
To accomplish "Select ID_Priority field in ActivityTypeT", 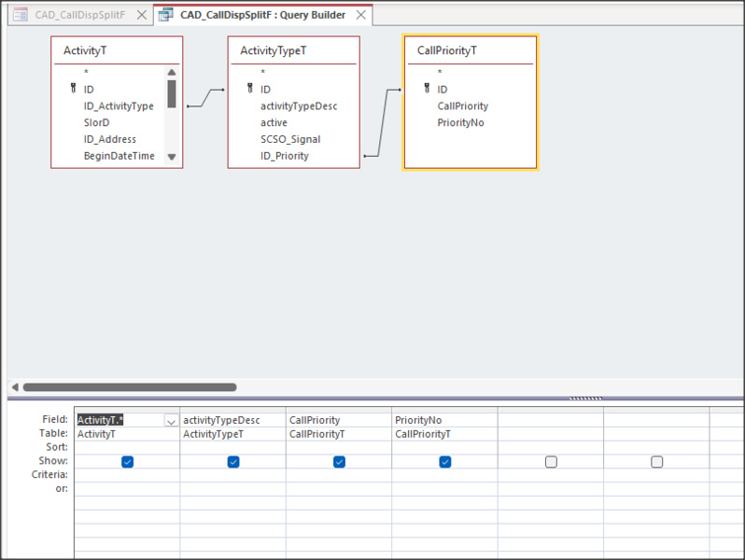I will (x=284, y=156).
